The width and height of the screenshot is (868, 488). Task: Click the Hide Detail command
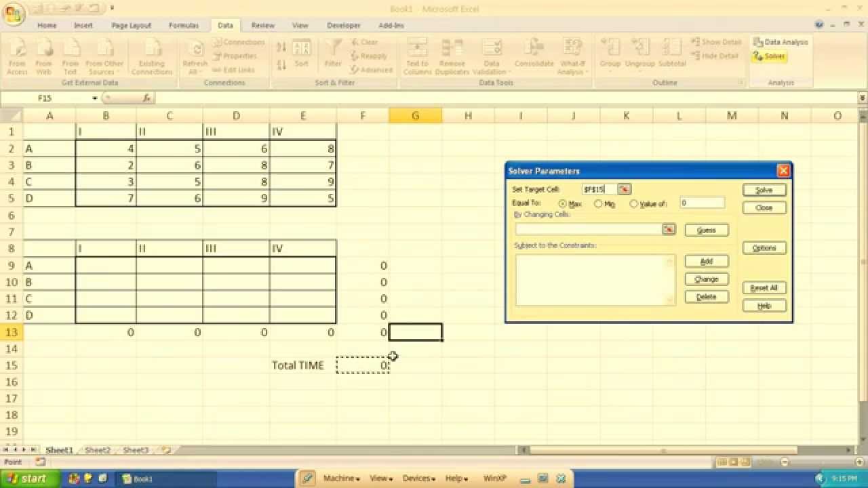coord(715,56)
